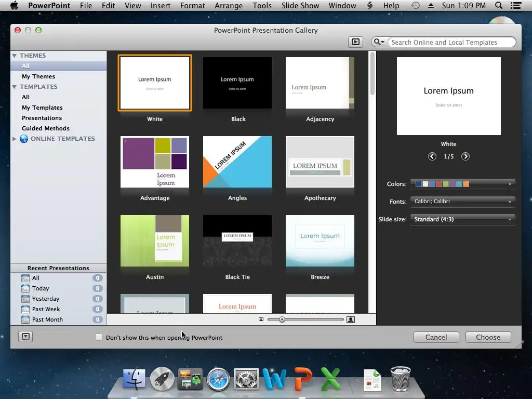Show the previous preview slide arrow
This screenshot has width=532, height=399.
(x=432, y=156)
